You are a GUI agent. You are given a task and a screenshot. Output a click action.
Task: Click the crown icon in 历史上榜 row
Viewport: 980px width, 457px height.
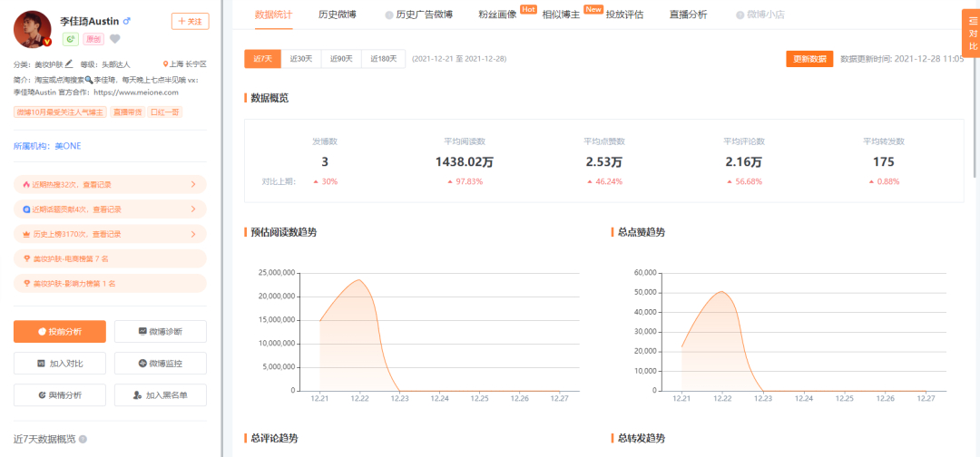pyautogui.click(x=25, y=234)
